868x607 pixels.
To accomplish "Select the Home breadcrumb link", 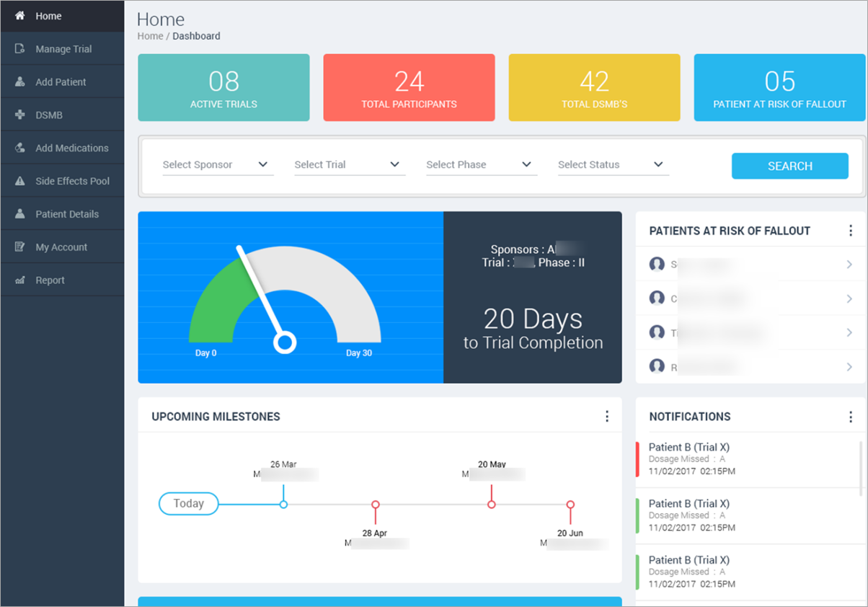I will (x=149, y=36).
